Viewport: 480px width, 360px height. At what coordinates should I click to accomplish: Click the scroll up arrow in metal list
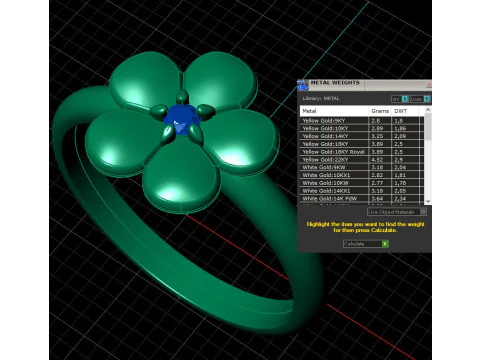point(428,110)
